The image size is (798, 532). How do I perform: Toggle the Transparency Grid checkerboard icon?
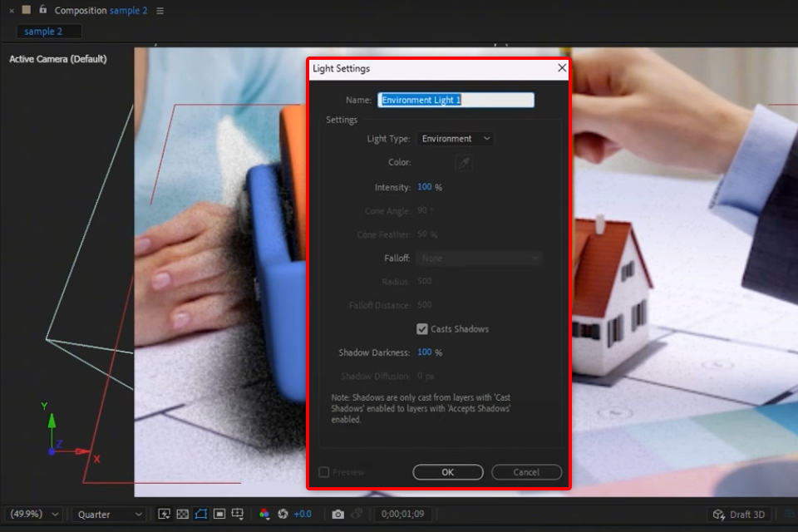click(x=183, y=515)
